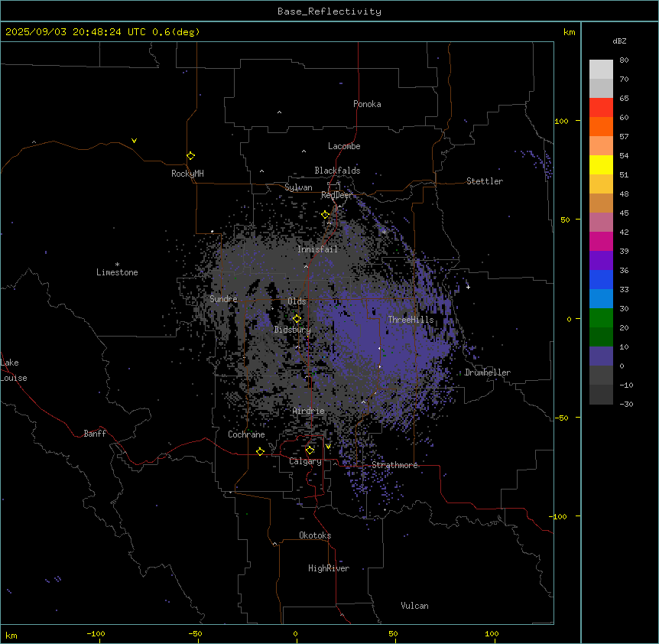Click the Strathmore label
Image resolution: width=659 pixels, height=644 pixels.
coord(394,465)
